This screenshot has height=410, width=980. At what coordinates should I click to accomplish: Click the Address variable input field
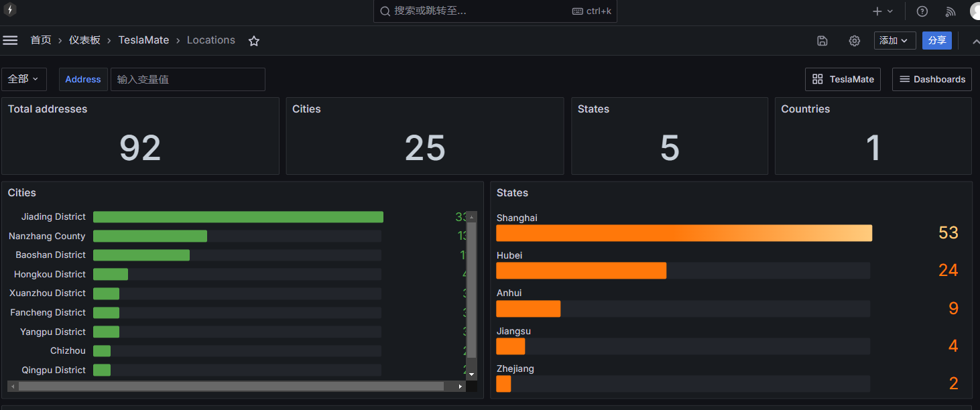pos(188,79)
